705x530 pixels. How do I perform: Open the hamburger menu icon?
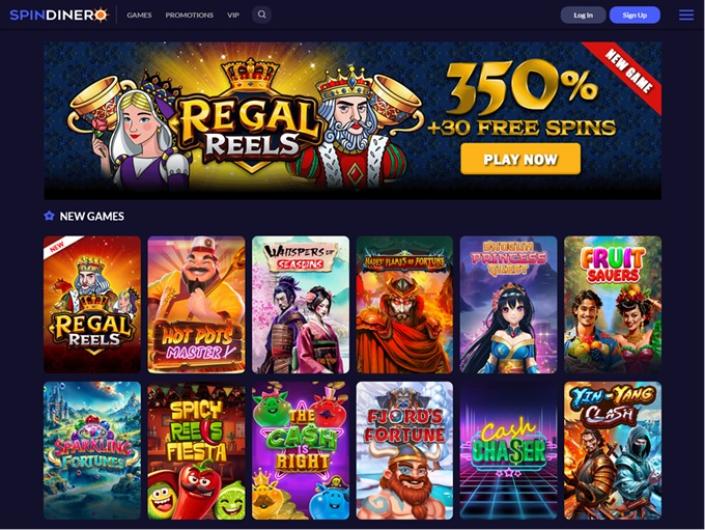[x=686, y=15]
